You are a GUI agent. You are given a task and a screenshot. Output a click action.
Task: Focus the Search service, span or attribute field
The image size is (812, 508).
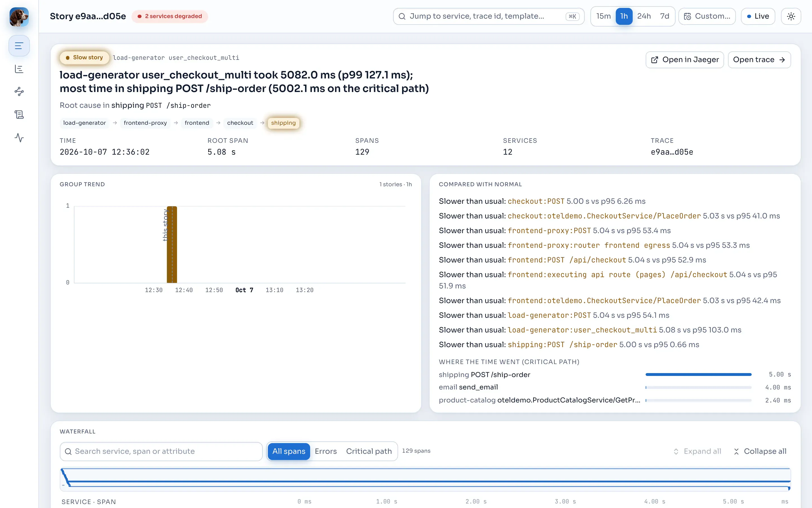tap(161, 452)
